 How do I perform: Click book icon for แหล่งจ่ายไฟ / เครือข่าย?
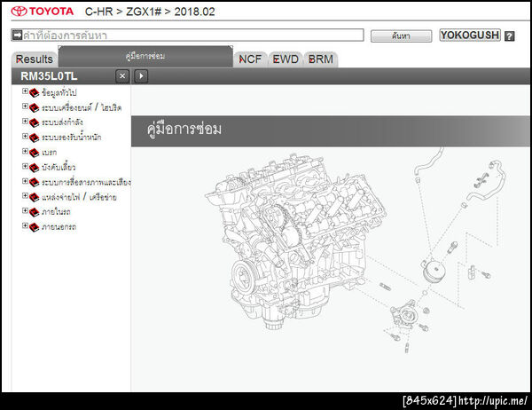point(35,197)
